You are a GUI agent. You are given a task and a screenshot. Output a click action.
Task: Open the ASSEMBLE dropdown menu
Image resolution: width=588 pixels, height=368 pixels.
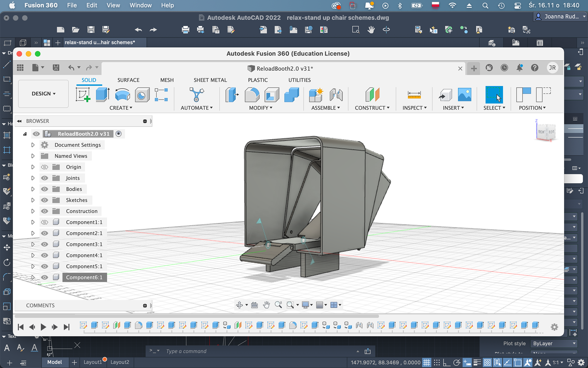point(326,108)
